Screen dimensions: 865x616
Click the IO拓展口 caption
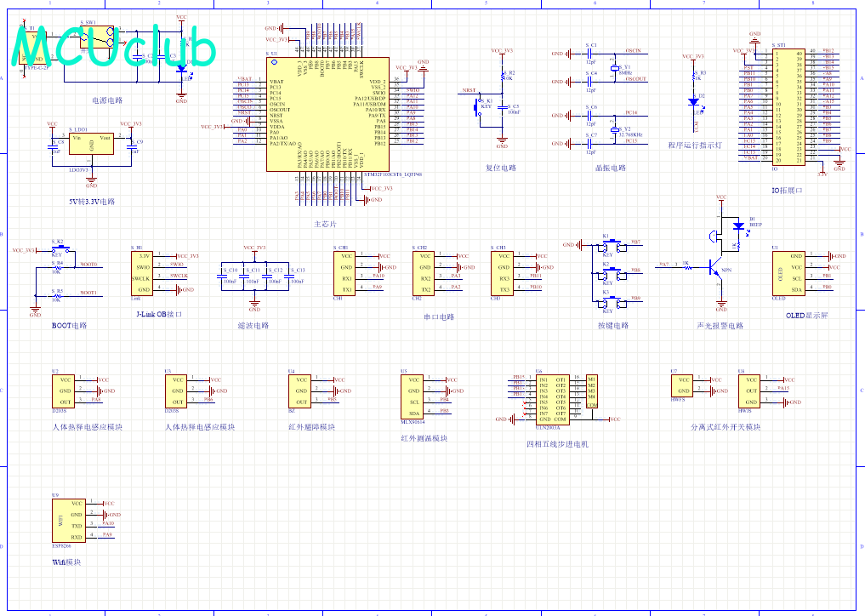(788, 191)
